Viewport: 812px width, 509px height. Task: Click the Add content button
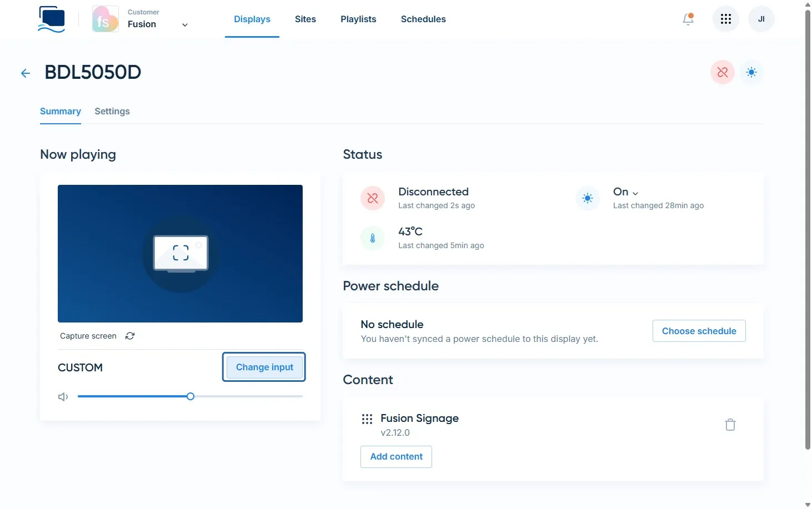tap(396, 456)
